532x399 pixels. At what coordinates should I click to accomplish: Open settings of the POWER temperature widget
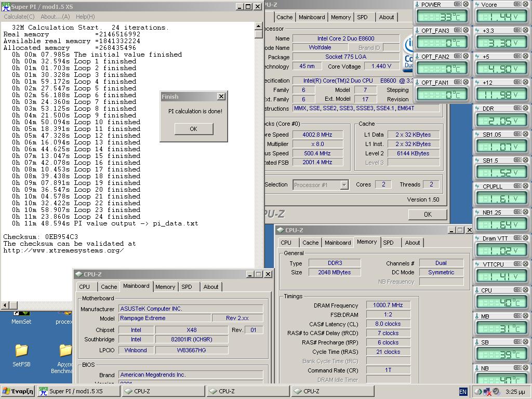tap(458, 4)
